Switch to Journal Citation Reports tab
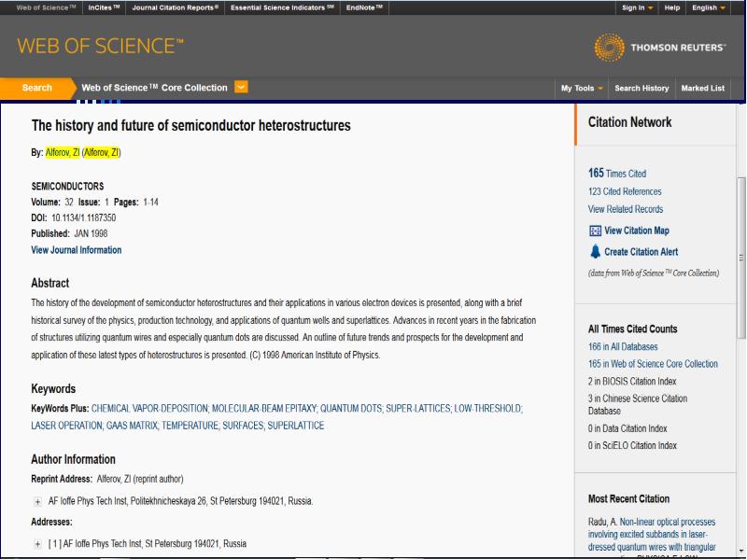The width and height of the screenshot is (747, 560). click(176, 7)
